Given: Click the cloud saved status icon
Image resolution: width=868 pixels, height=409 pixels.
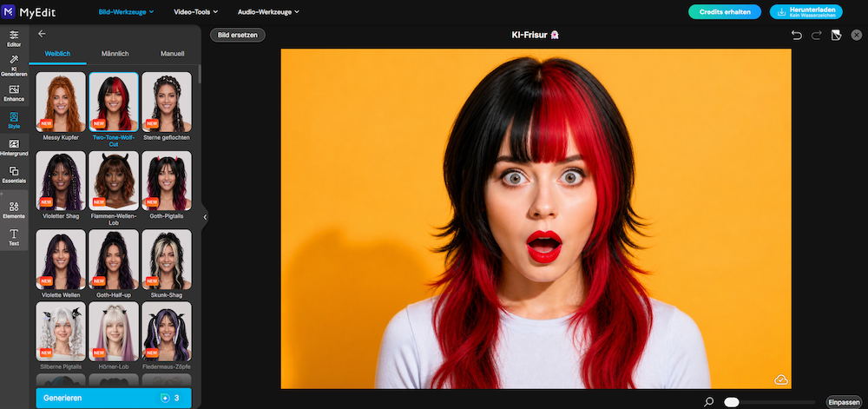Looking at the screenshot, I should pos(780,379).
